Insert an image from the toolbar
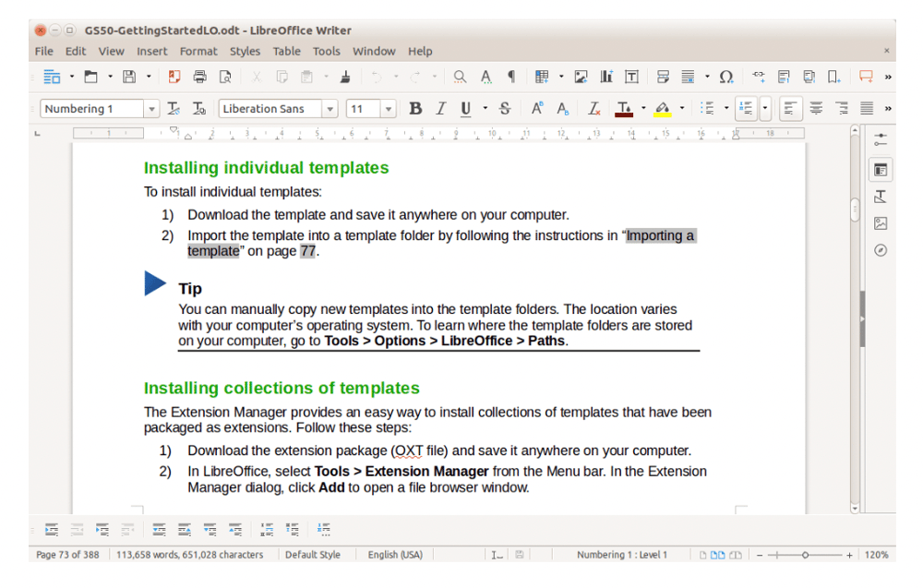 coord(581,77)
